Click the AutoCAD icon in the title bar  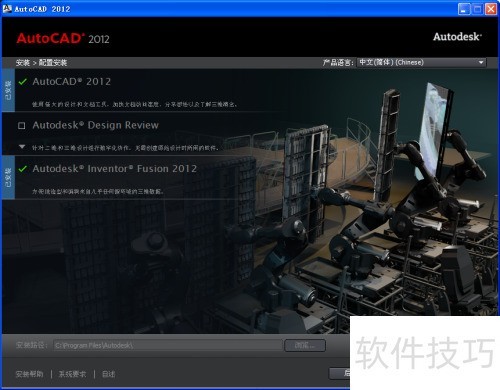pyautogui.click(x=7, y=9)
